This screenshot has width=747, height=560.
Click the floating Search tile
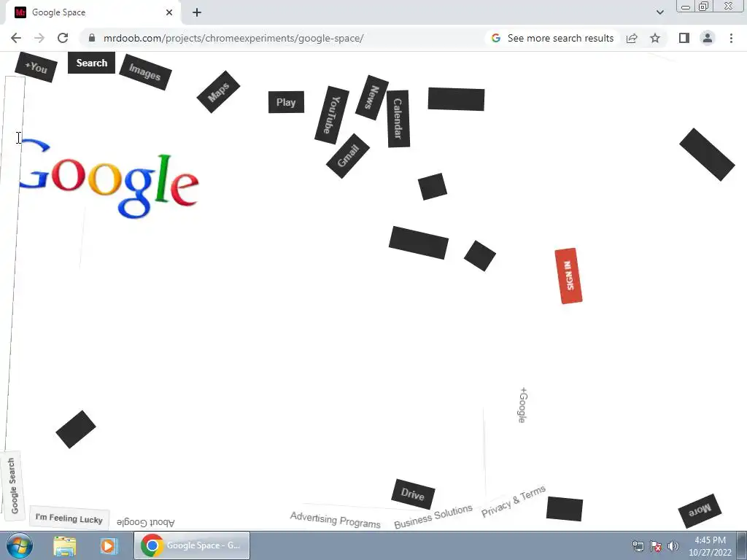click(91, 63)
